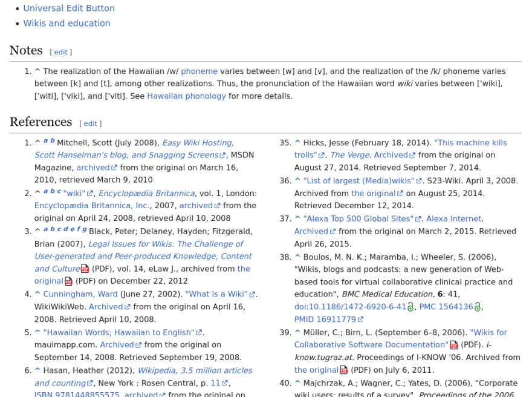Viewport: 532px width, 397px height.
Task: Open "the original" link in reference 36
Action: point(377,194)
